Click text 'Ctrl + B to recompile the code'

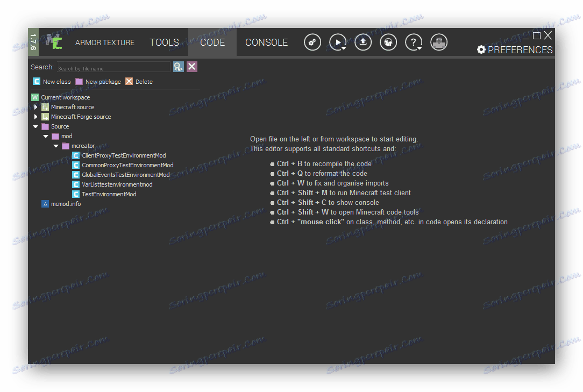(x=324, y=163)
